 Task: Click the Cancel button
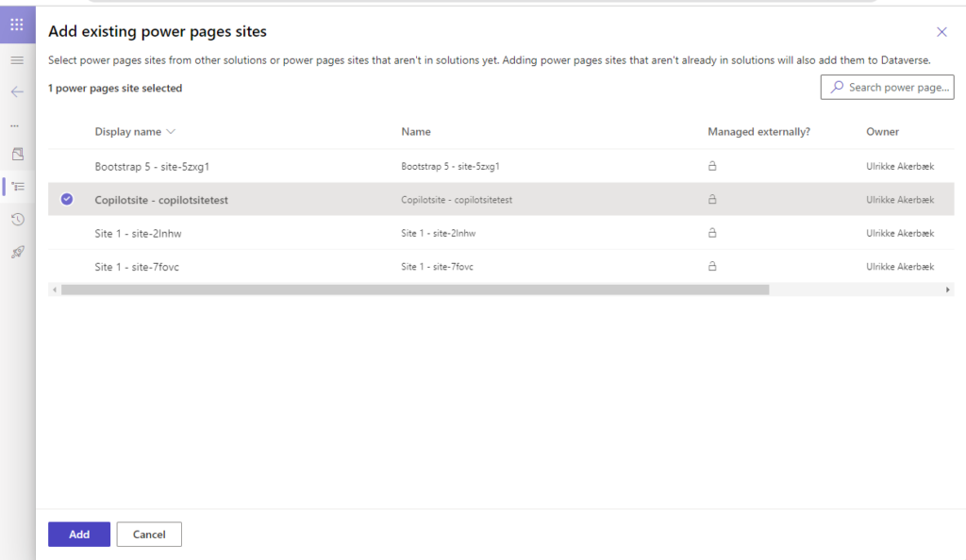pyautogui.click(x=149, y=535)
